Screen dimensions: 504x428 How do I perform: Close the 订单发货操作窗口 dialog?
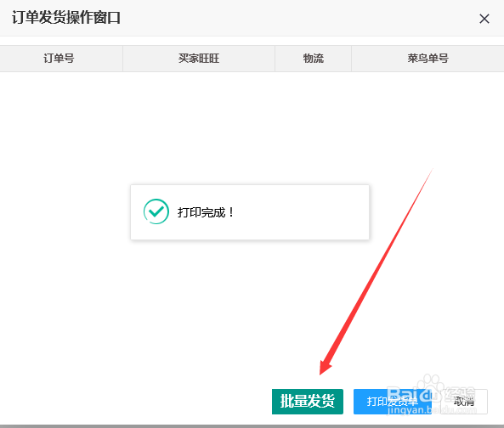pyautogui.click(x=484, y=19)
